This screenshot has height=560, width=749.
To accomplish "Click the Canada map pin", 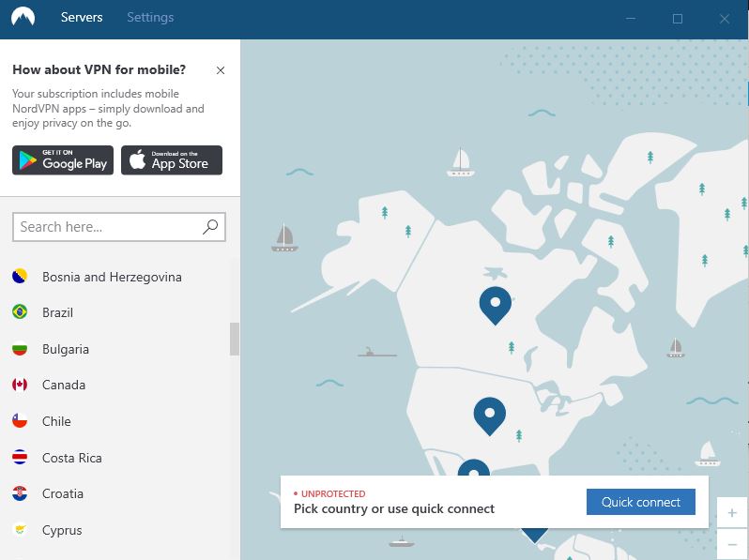I will tap(496, 305).
